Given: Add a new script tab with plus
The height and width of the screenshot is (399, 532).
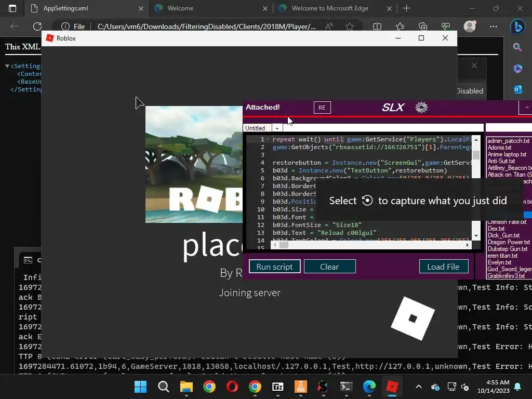Looking at the screenshot, I should pyautogui.click(x=277, y=128).
